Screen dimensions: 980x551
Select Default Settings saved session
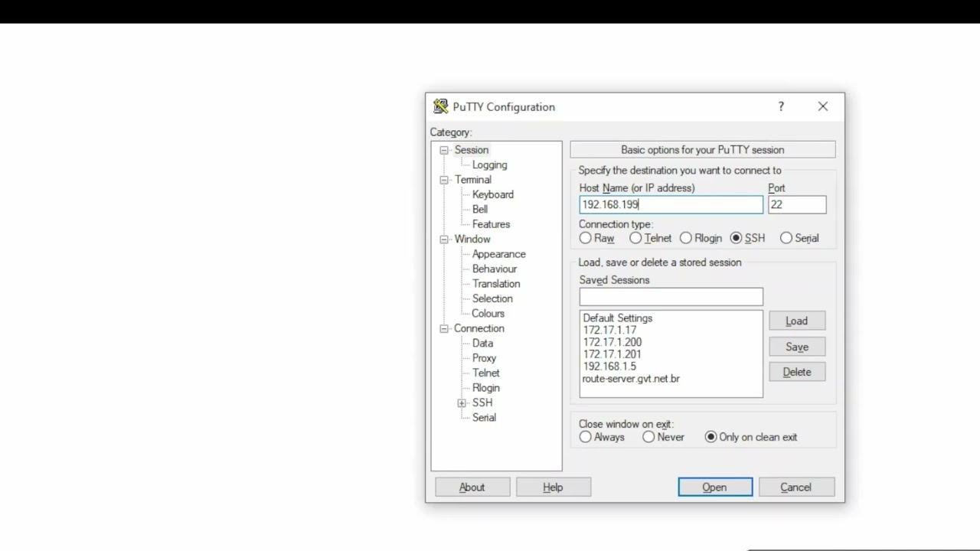tap(617, 318)
